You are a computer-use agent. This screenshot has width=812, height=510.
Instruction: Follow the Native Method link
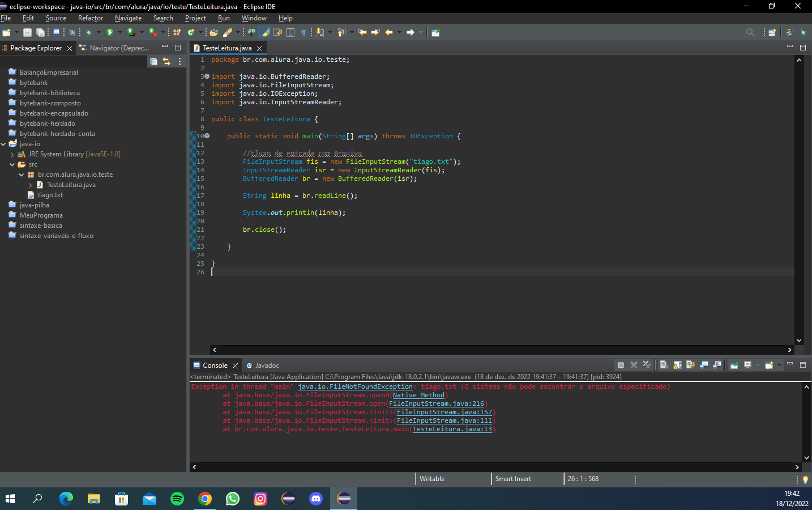pos(418,395)
